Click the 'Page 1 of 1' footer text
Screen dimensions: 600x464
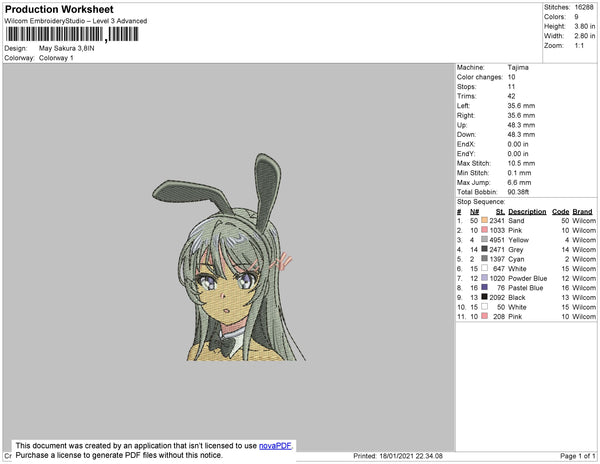[x=578, y=456]
